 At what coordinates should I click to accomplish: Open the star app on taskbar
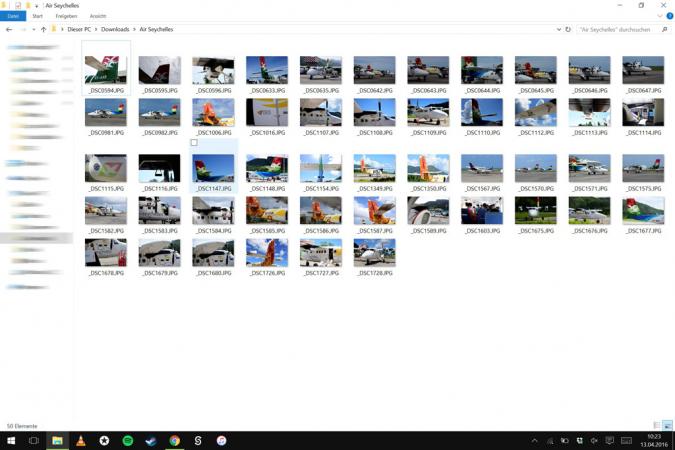point(104,441)
